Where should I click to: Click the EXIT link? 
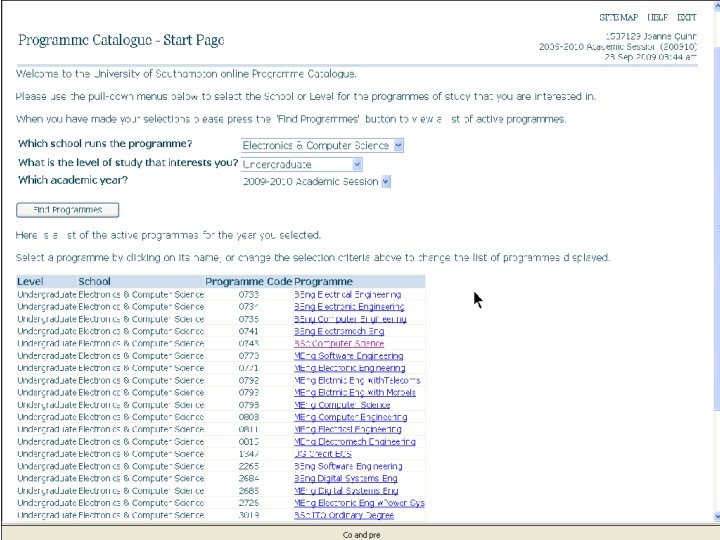coord(686,17)
